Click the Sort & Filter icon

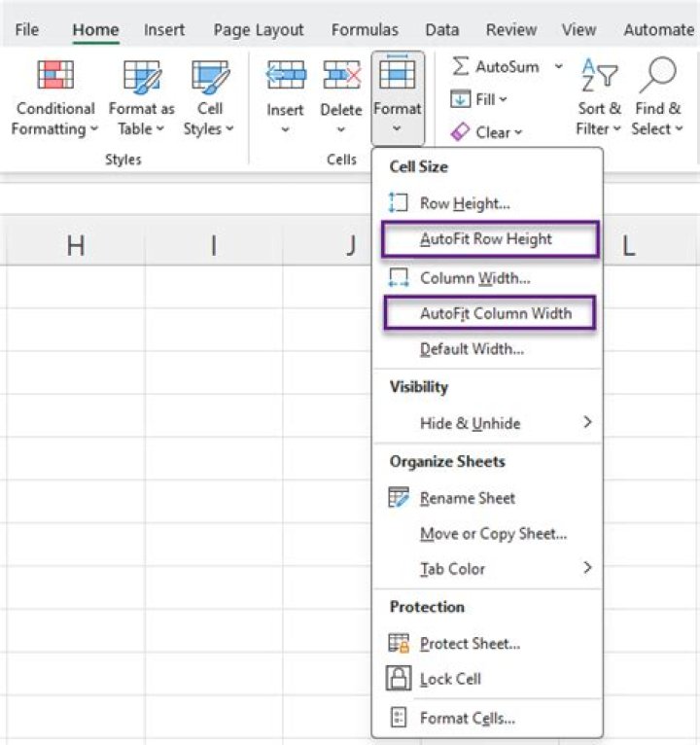click(x=599, y=75)
